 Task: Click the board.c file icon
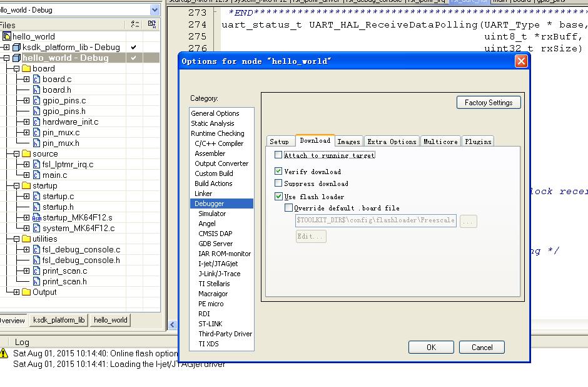coord(36,79)
